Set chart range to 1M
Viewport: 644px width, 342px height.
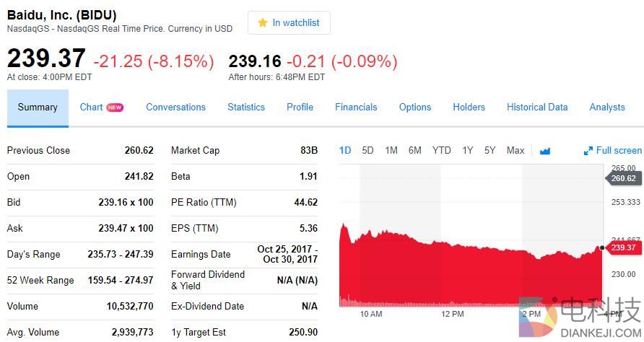click(x=391, y=151)
